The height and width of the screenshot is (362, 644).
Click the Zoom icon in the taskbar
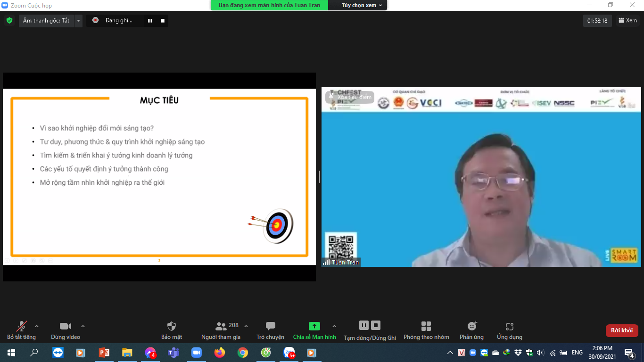click(x=196, y=353)
